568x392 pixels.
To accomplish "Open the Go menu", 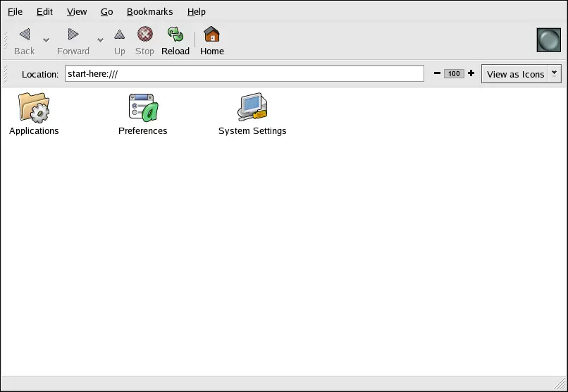I will tap(106, 11).
